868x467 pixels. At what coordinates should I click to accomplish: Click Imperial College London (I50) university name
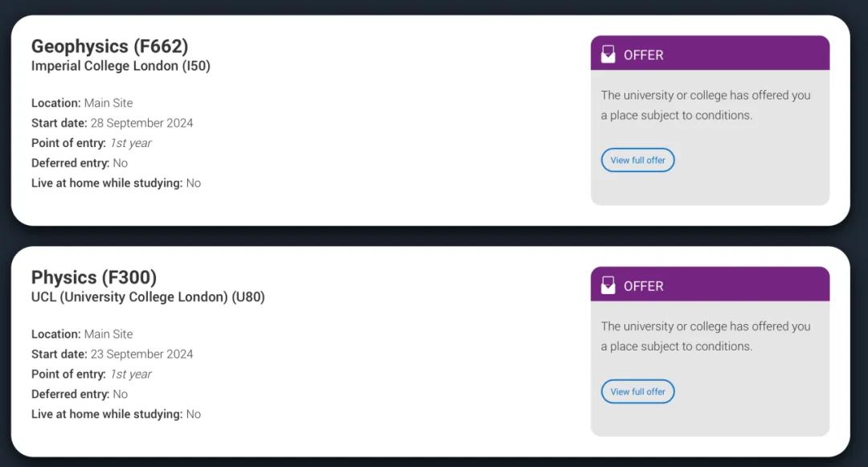(121, 66)
